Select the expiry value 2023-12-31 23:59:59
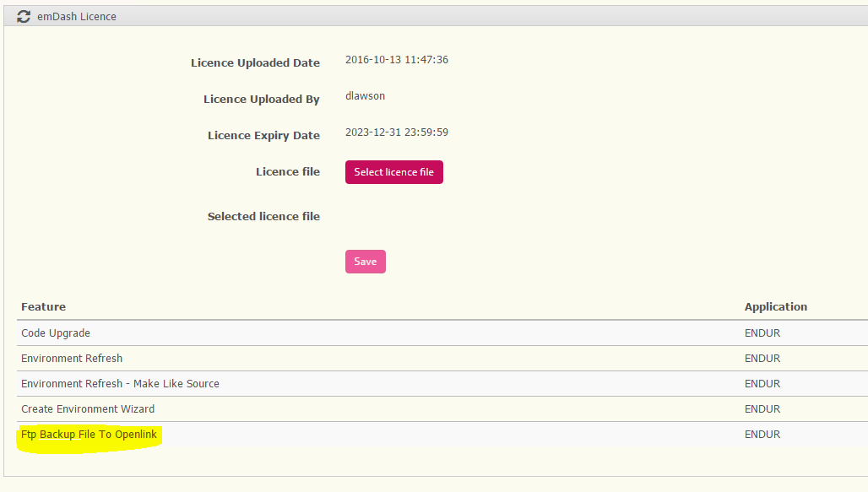Viewport: 868px width, 492px height. tap(397, 132)
